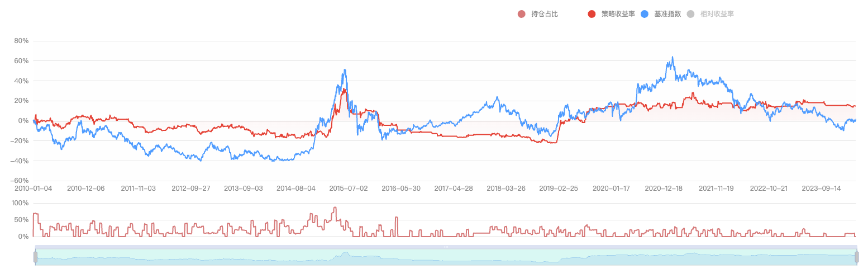Screen dimensions: 868x273
Task: Pick the 2023-09-14 date axis label
Action: [x=821, y=189]
